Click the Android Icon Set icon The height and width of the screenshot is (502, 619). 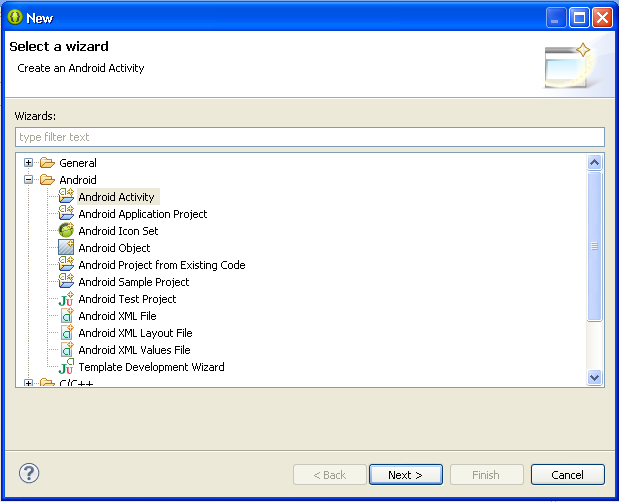point(66,230)
